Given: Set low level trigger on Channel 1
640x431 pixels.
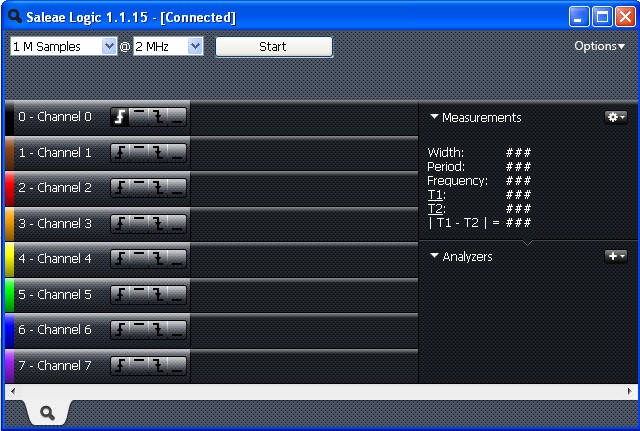Looking at the screenshot, I should pyautogui.click(x=177, y=153).
